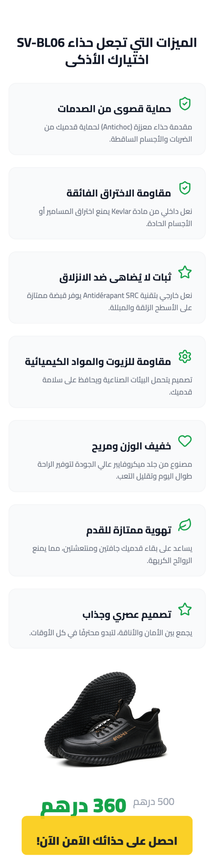Click the shield icon beside حماية قصوى من الصدمات

(x=185, y=104)
